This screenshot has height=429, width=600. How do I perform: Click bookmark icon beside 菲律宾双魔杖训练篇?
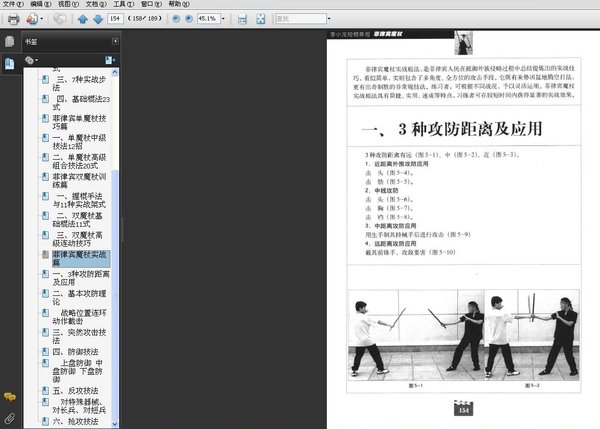(45, 176)
